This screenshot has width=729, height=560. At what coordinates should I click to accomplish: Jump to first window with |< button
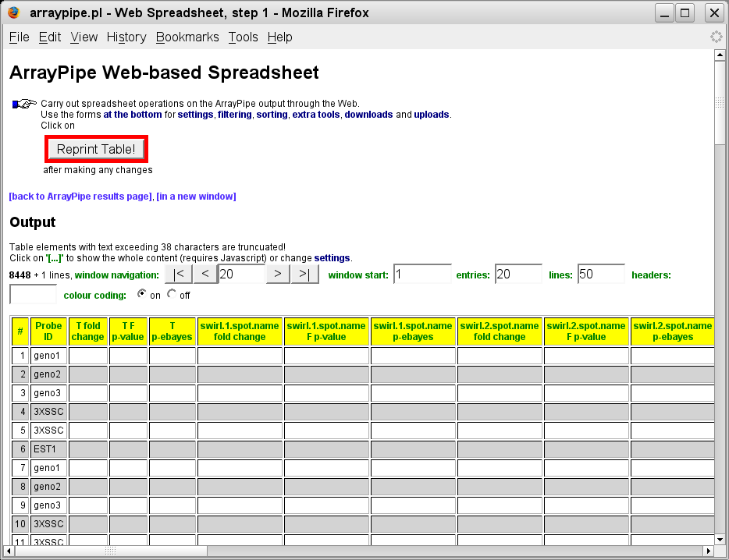pyautogui.click(x=179, y=275)
